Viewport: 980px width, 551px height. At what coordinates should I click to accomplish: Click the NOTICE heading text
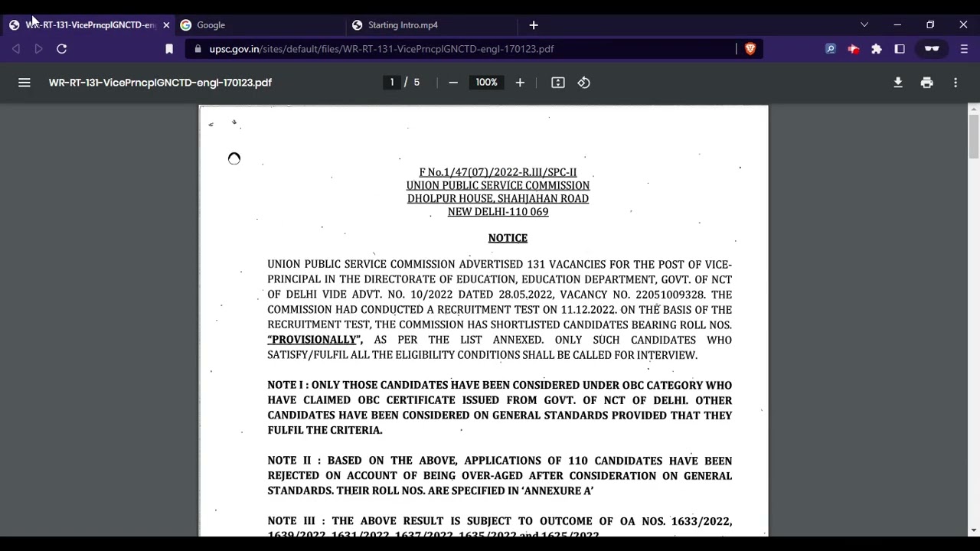(508, 238)
